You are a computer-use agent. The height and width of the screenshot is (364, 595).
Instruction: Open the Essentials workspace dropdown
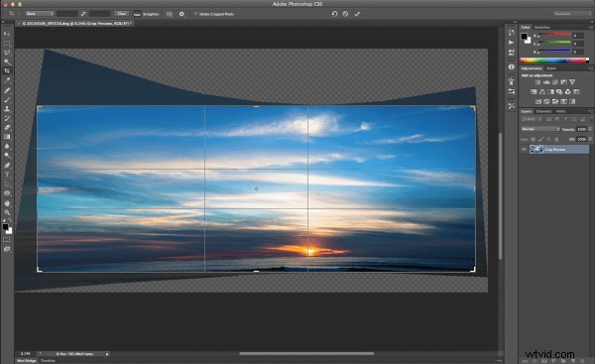pyautogui.click(x=572, y=14)
